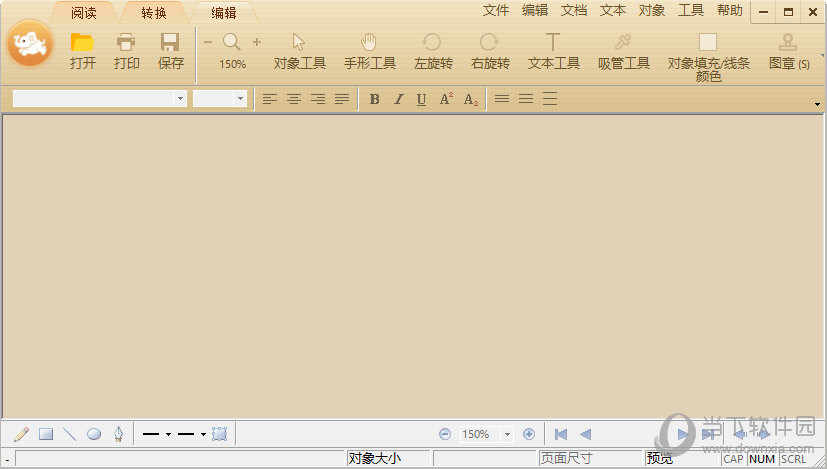Switch to the 编辑 tab
The height and width of the screenshot is (469, 827).
(x=224, y=13)
